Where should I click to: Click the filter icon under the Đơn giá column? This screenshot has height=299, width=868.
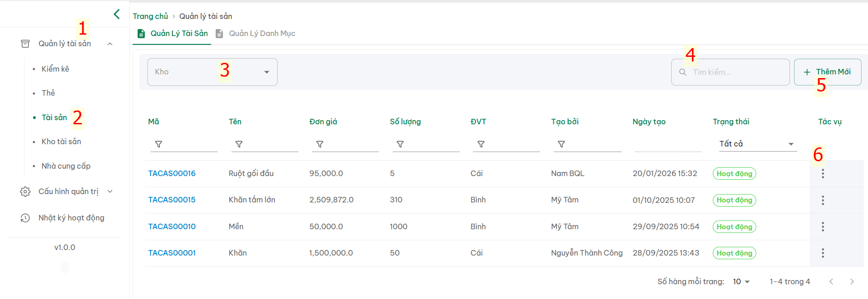tap(320, 144)
